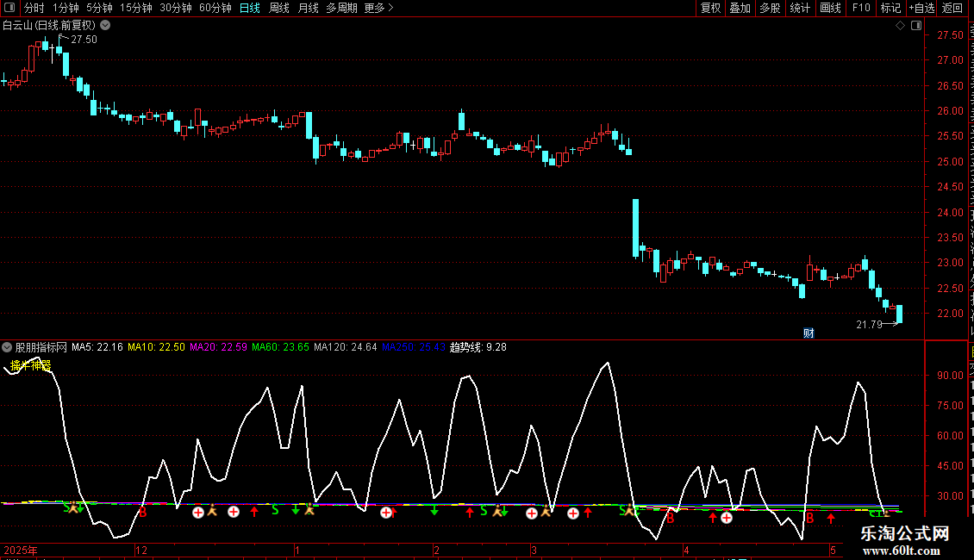Open the 多股 multi-stock view
The width and height of the screenshot is (974, 560).
coord(770,8)
